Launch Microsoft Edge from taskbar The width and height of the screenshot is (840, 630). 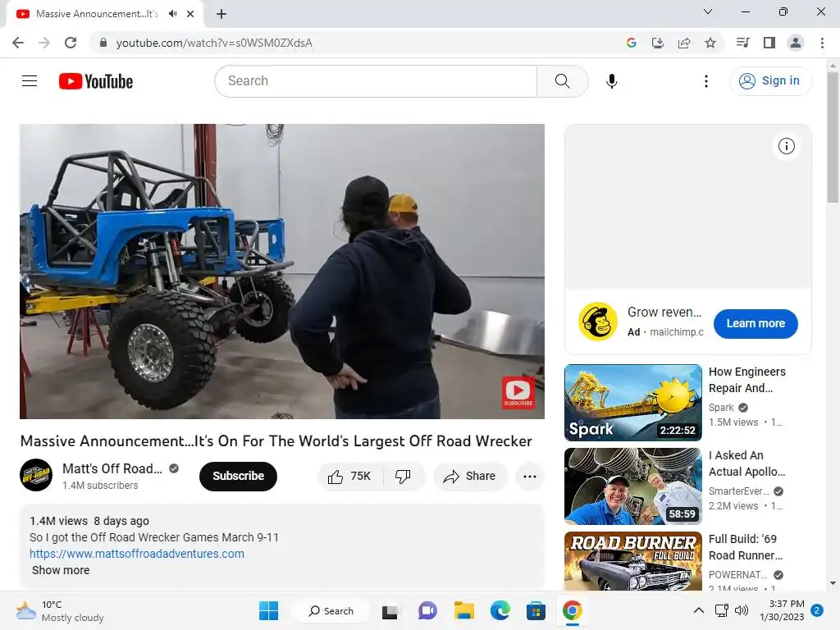500,610
